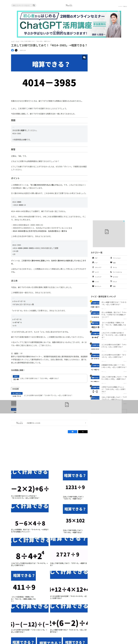Open the ネイル category icon
Image resolution: width=138 pixels, height=644 pixels.
tap(111, 267)
